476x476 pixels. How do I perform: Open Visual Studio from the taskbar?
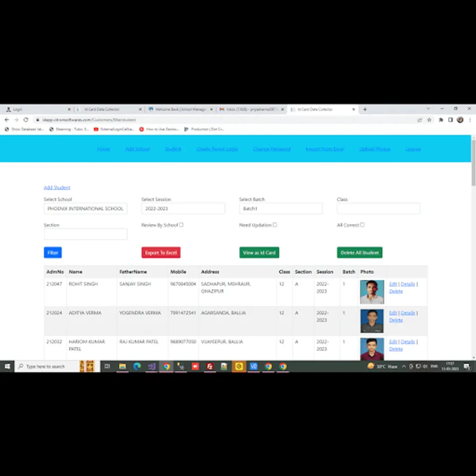[151, 367]
